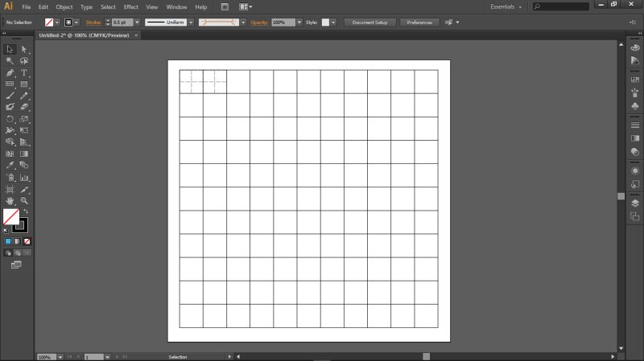Viewport: 644px width, 361px height.
Task: Select the Slice tool
Action: 24,190
